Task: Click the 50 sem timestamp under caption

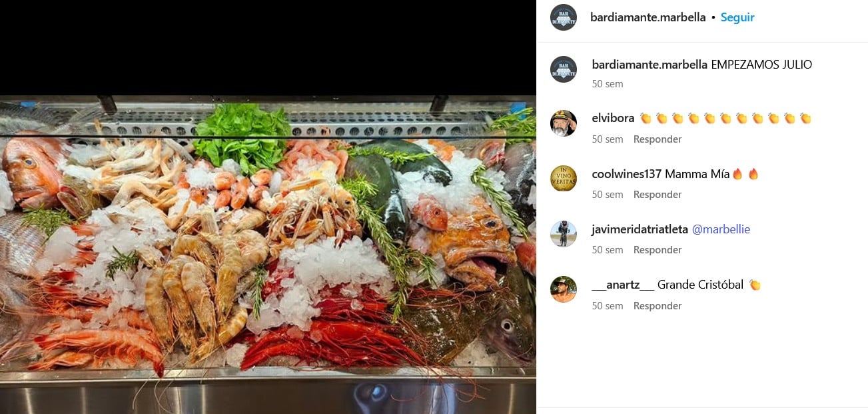Action: pos(608,84)
